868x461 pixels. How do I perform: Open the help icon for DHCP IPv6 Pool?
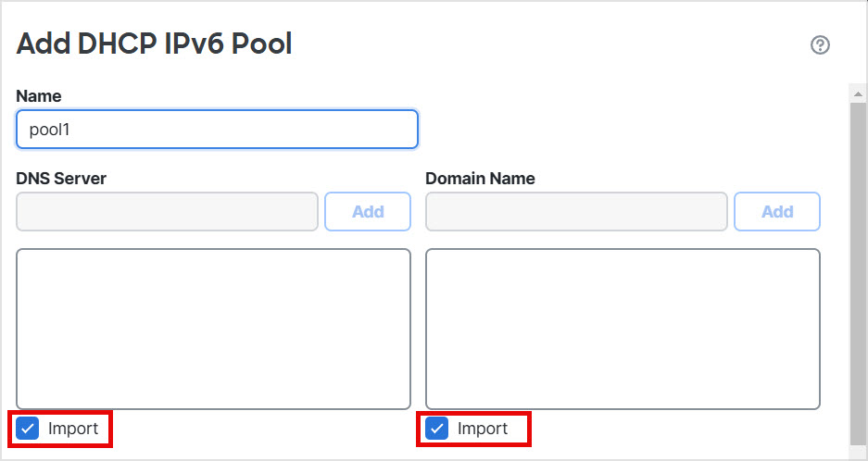(820, 45)
